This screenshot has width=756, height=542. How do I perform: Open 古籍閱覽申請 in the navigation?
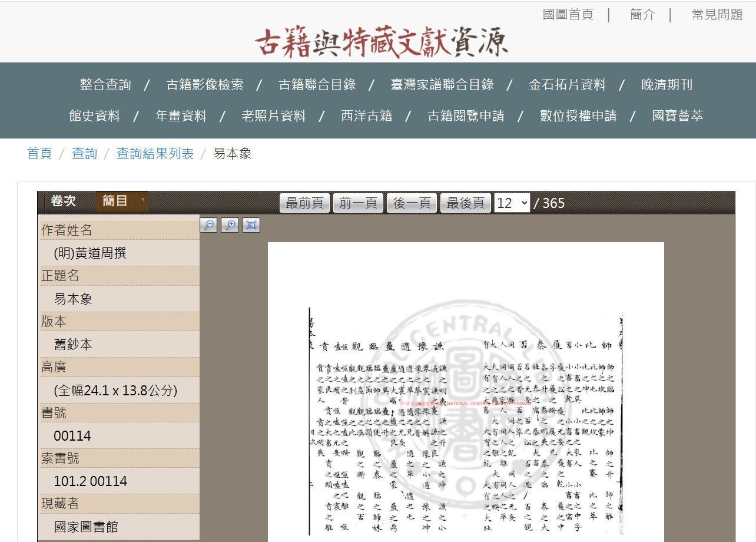[466, 116]
